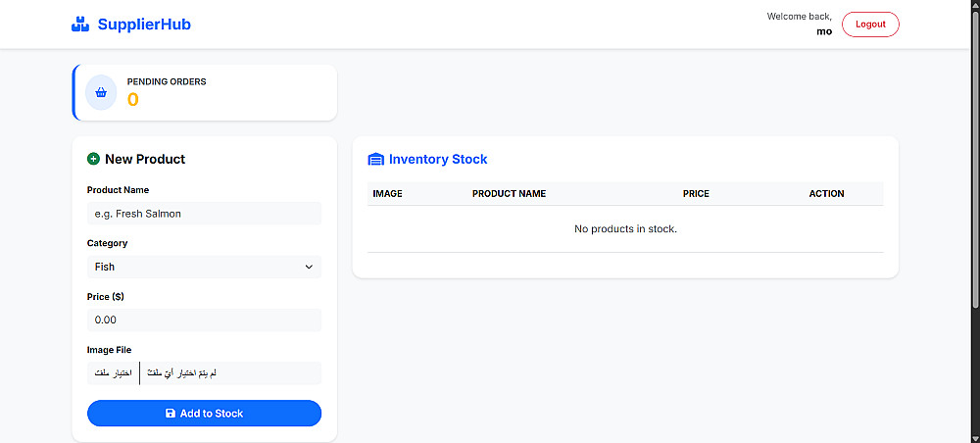
Task: Click the choose file button for Image File
Action: [113, 373]
